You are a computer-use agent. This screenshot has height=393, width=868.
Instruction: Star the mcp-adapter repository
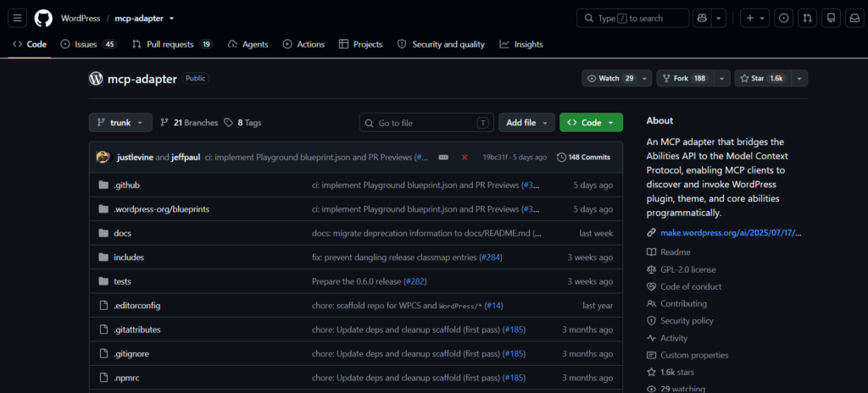click(x=763, y=79)
